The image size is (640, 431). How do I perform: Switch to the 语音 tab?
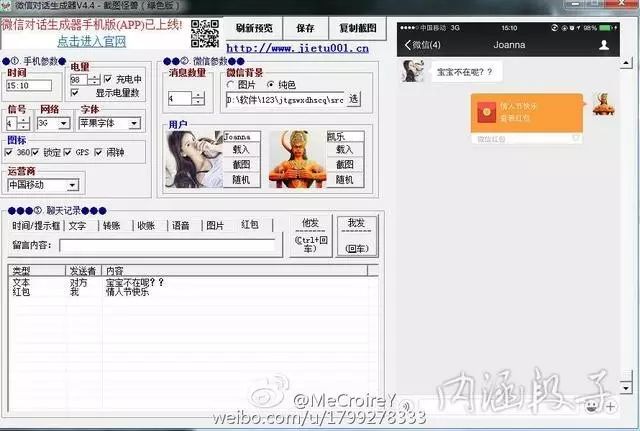tap(180, 226)
